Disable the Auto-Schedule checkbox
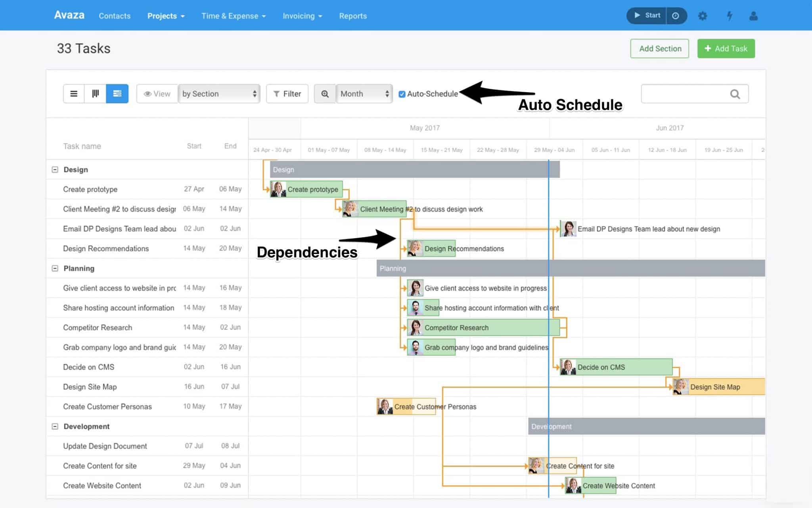This screenshot has width=812, height=508. tap(402, 94)
